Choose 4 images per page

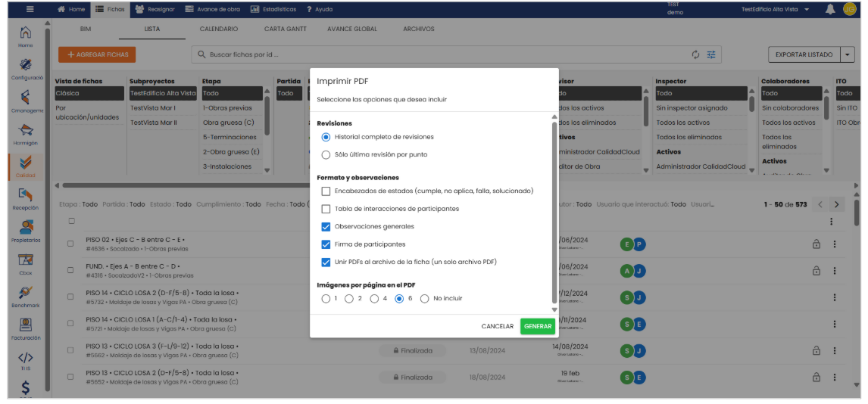(376, 299)
